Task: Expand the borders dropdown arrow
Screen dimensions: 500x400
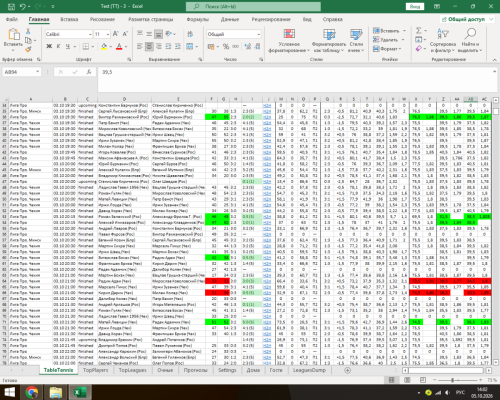Action: (x=93, y=47)
